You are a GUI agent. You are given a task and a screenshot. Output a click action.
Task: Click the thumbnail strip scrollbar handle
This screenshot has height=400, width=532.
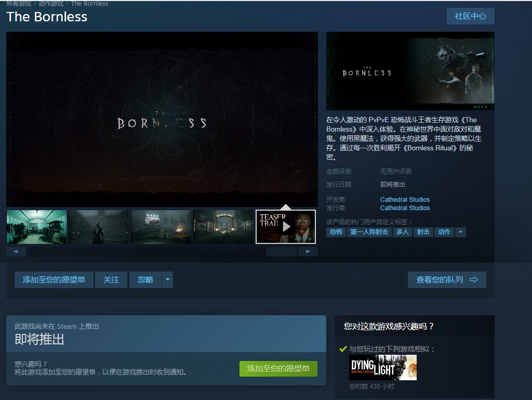click(282, 252)
